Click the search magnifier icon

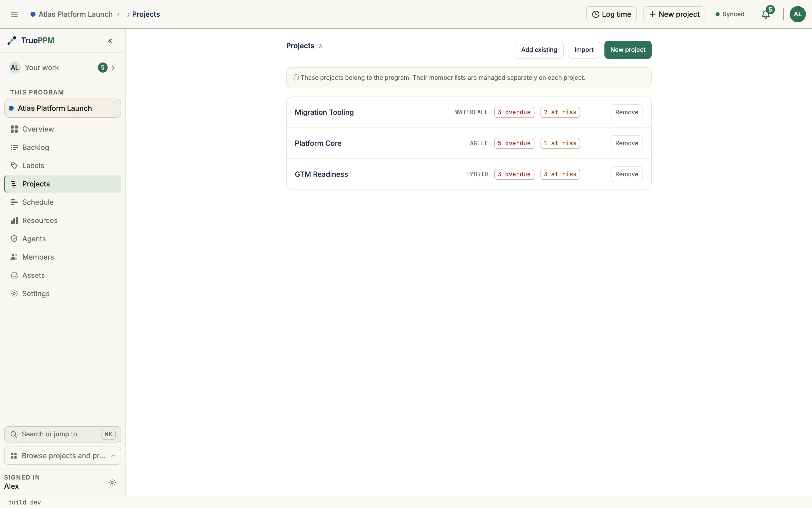point(14,434)
